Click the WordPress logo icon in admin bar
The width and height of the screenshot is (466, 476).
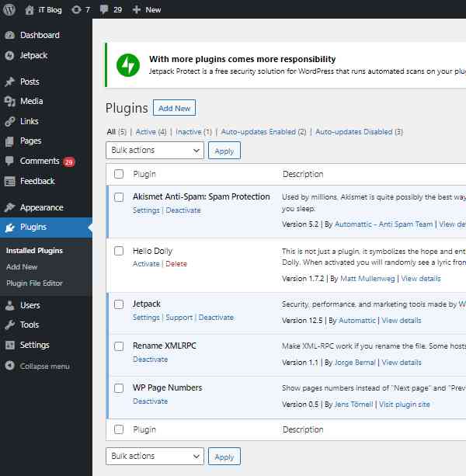(9, 9)
